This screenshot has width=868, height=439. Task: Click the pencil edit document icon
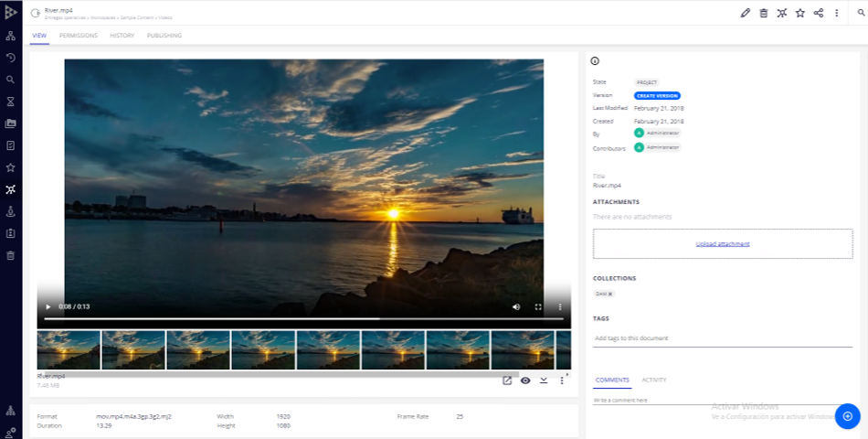pyautogui.click(x=745, y=13)
